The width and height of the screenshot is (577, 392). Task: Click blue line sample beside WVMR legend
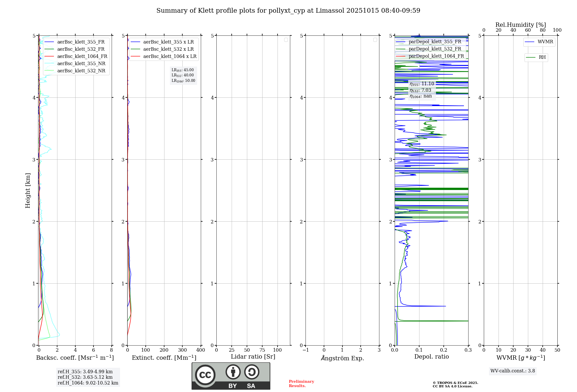[x=530, y=42]
